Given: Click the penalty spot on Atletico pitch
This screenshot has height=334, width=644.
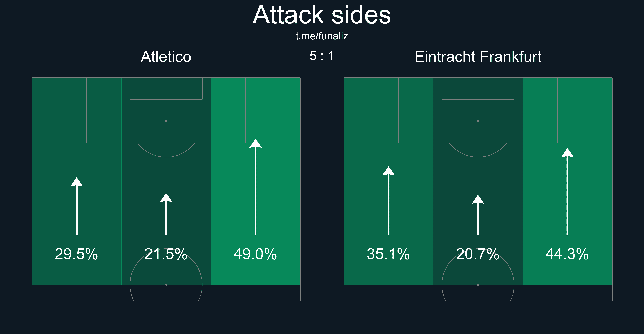Looking at the screenshot, I should (x=166, y=121).
